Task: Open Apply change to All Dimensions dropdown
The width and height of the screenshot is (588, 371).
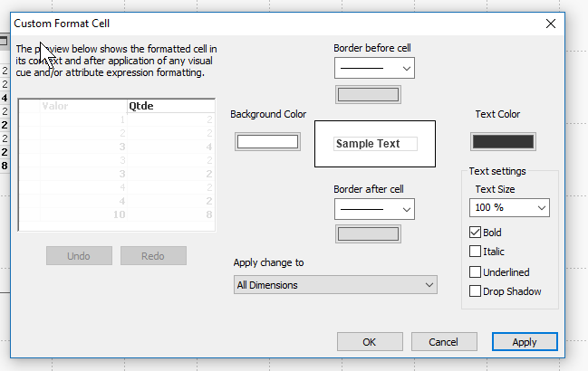Action: 334,285
